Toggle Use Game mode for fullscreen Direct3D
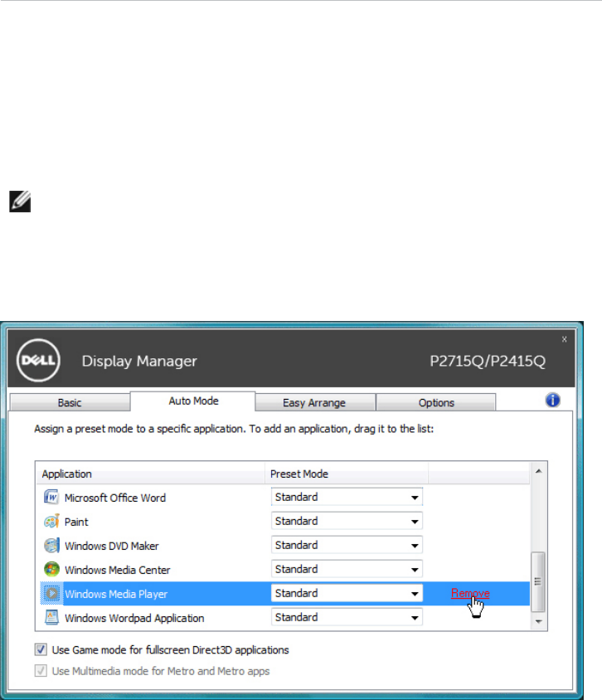Image resolution: width=602 pixels, height=700 pixels. [41, 649]
